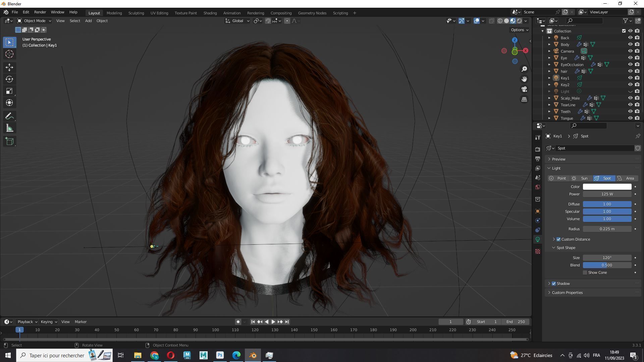Click the light Color swatch
Viewport: 644px width, 362px height.
tap(607, 187)
